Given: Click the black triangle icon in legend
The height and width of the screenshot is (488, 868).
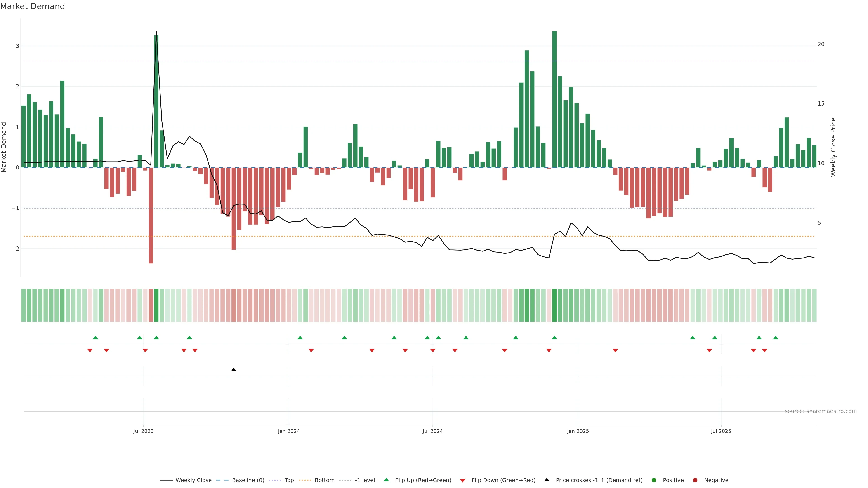Looking at the screenshot, I should tap(547, 480).
